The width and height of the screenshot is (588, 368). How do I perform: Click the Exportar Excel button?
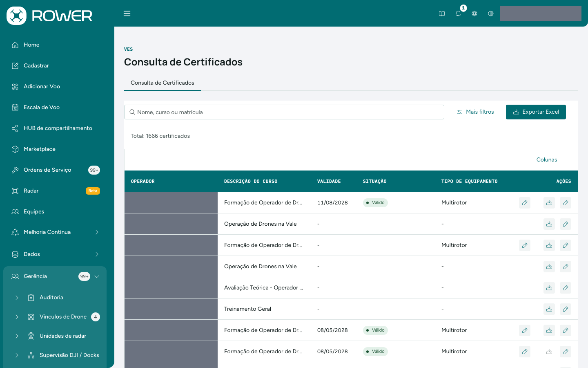(536, 112)
